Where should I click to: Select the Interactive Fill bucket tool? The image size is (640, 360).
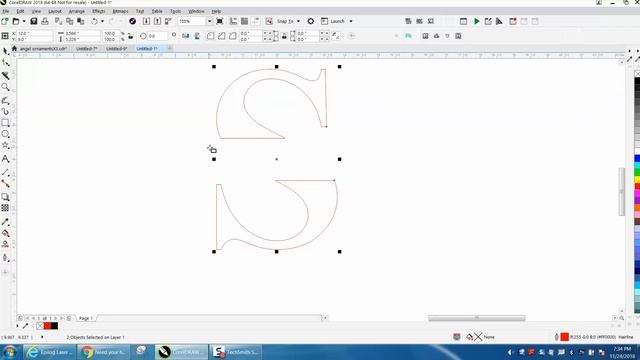5,233
